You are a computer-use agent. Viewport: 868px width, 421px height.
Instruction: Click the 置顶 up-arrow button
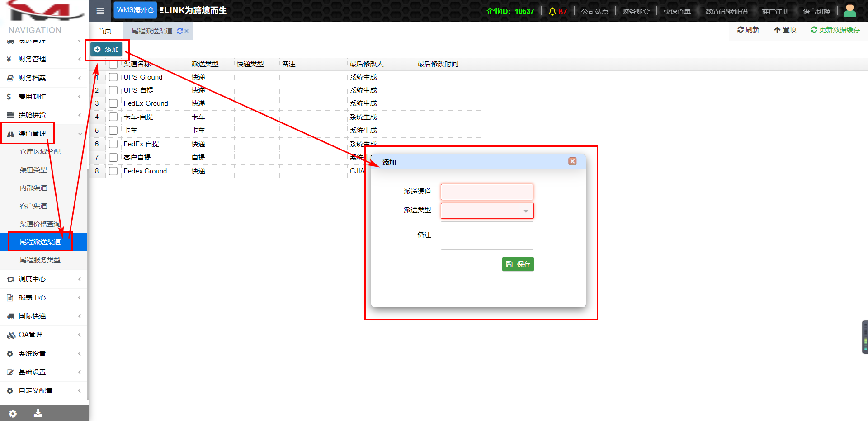coord(785,29)
